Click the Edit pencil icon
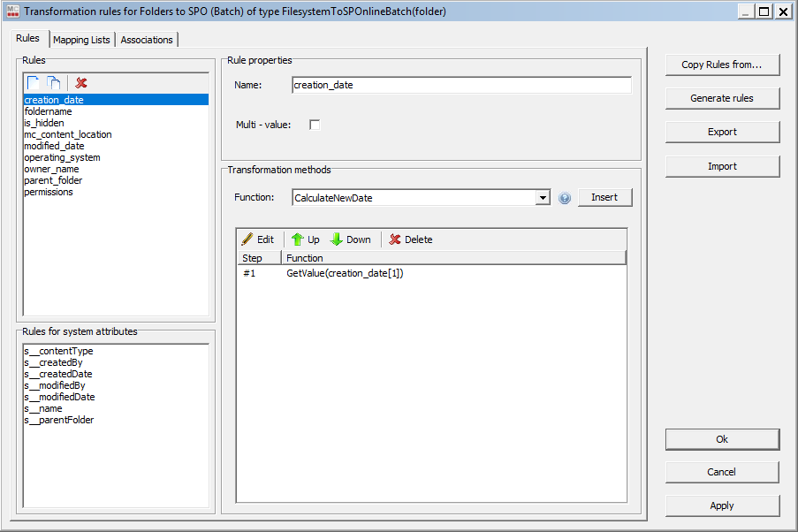Image resolution: width=798 pixels, height=532 pixels. coord(257,239)
